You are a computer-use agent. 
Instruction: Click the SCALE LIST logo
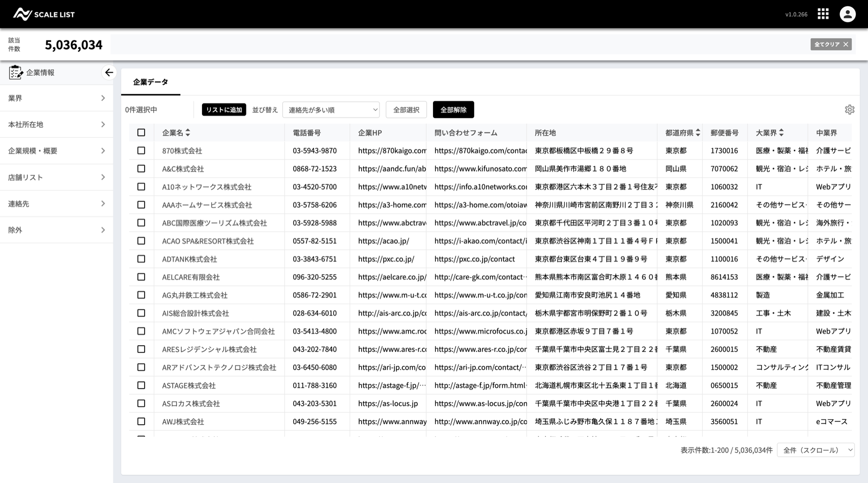pyautogui.click(x=44, y=14)
